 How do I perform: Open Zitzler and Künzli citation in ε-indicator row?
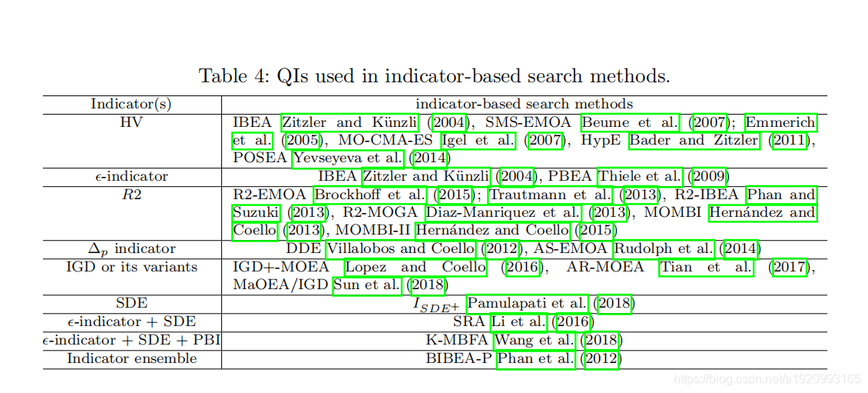pyautogui.click(x=426, y=176)
